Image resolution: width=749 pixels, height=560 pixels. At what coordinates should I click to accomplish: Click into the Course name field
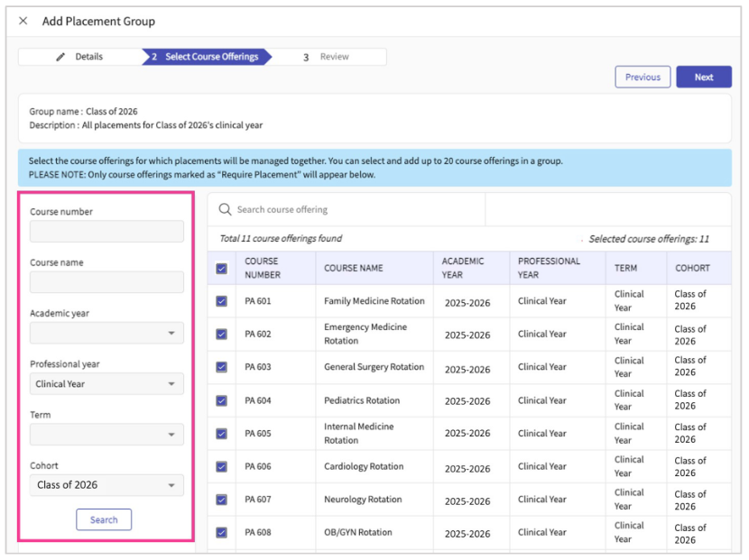tap(106, 282)
